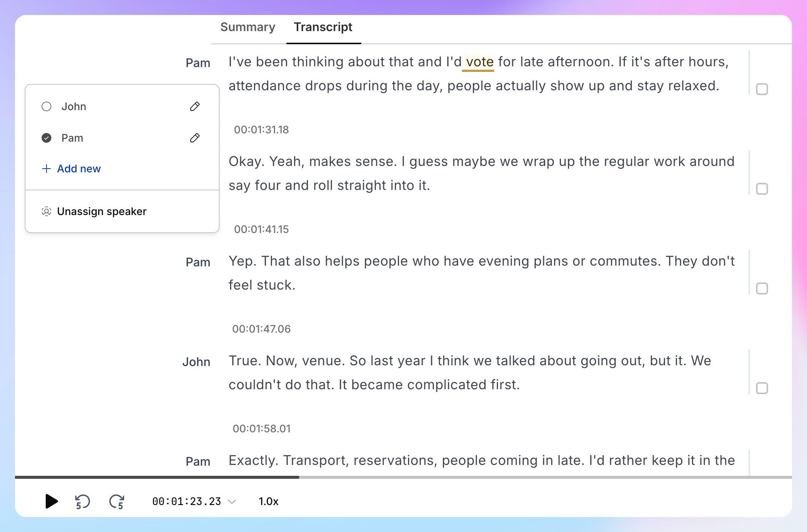The image size is (807, 532).
Task: Switch to the Transcript tab
Action: coord(323,27)
